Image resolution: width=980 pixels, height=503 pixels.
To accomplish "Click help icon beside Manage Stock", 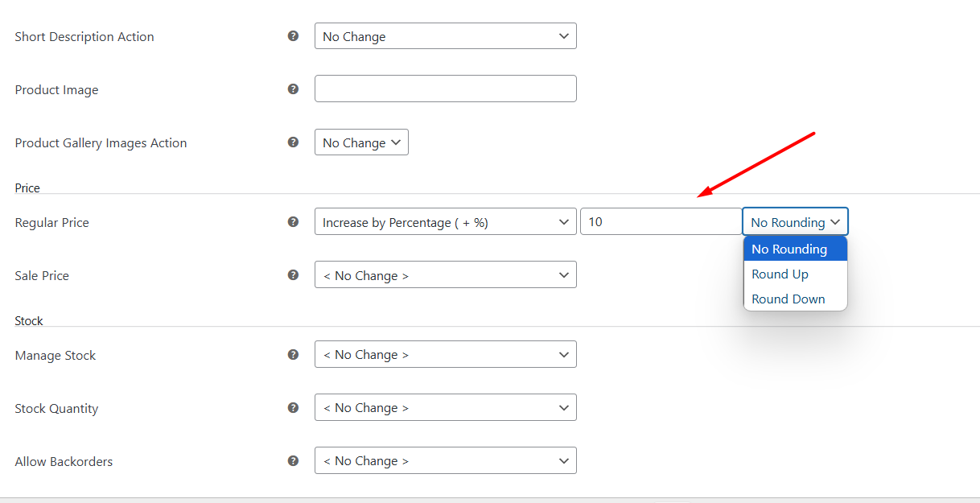I will point(294,355).
